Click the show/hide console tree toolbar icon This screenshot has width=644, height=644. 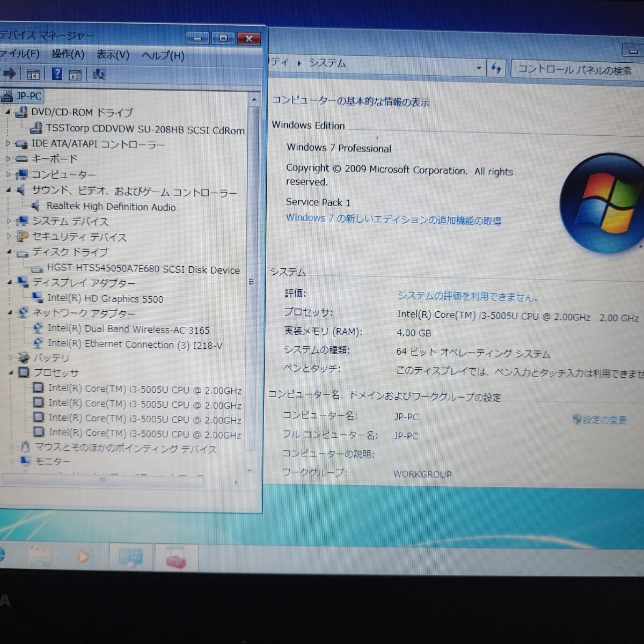pos(33,74)
